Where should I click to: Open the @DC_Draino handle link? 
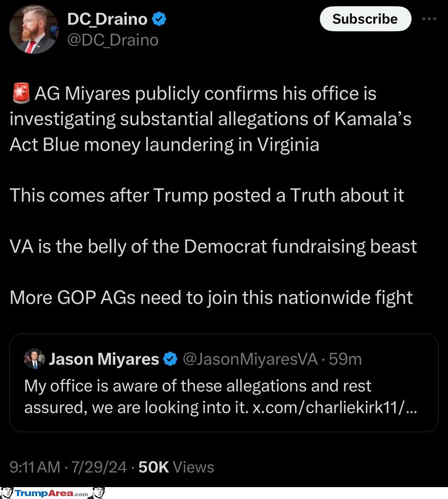pos(113,40)
